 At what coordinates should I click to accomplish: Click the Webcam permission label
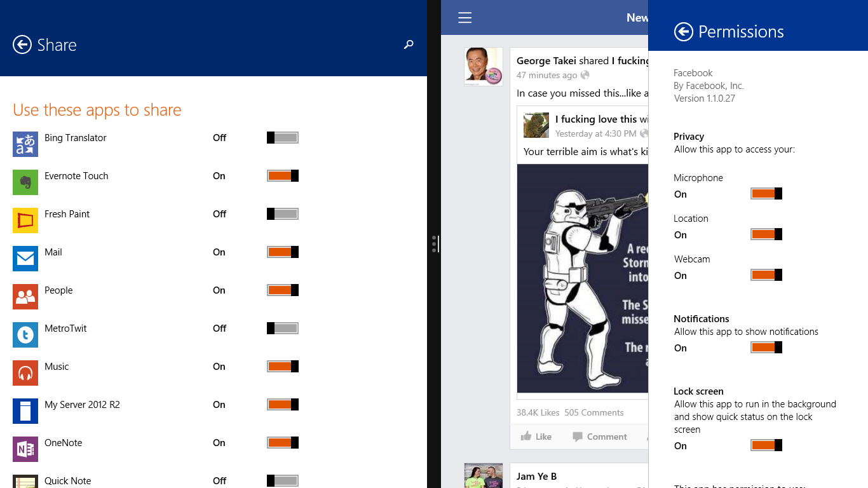[x=692, y=259]
